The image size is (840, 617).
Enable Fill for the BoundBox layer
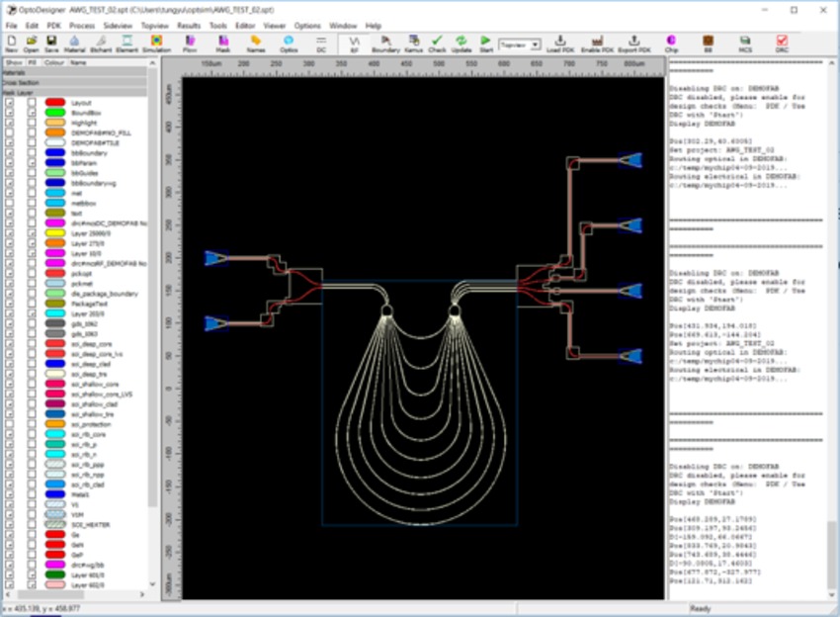point(32,112)
